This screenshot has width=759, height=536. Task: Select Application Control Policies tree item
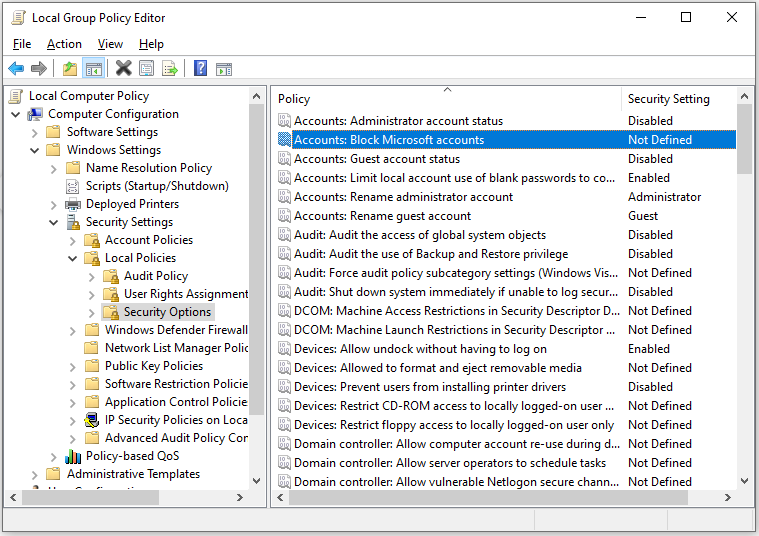pyautogui.click(x=176, y=402)
